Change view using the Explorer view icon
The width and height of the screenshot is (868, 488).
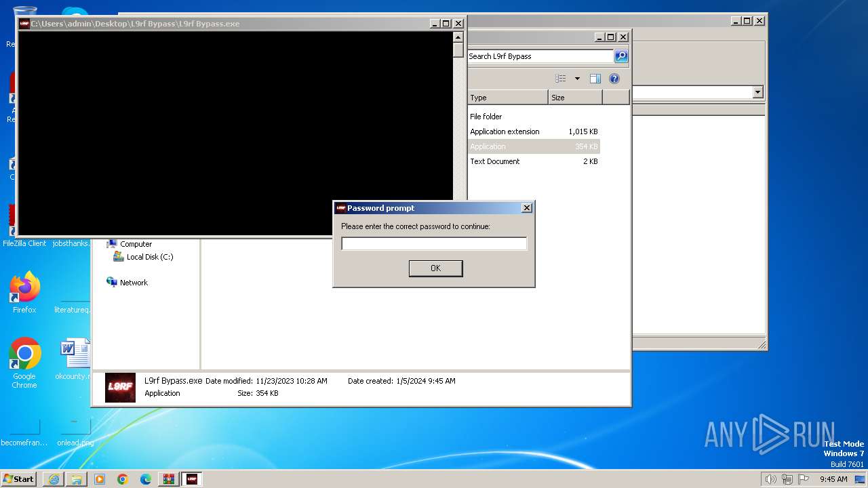pos(561,79)
